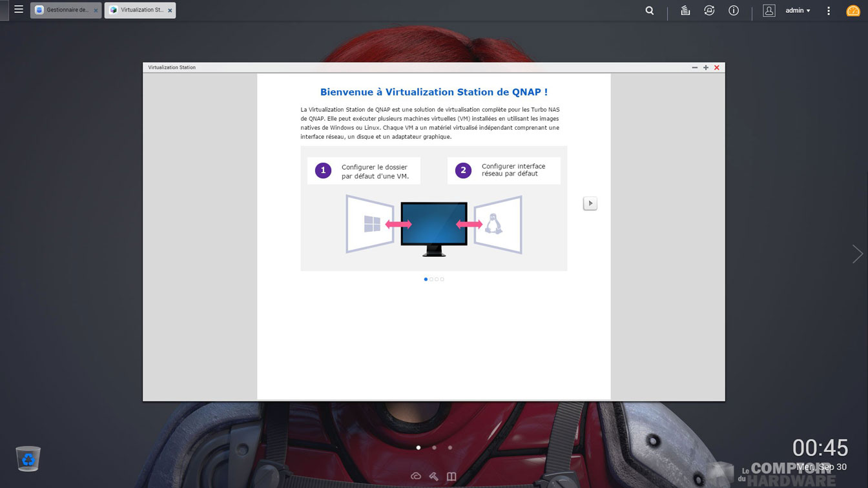This screenshot has width=868, height=488.
Task: Open the three-dot more options menu
Action: [829, 10]
